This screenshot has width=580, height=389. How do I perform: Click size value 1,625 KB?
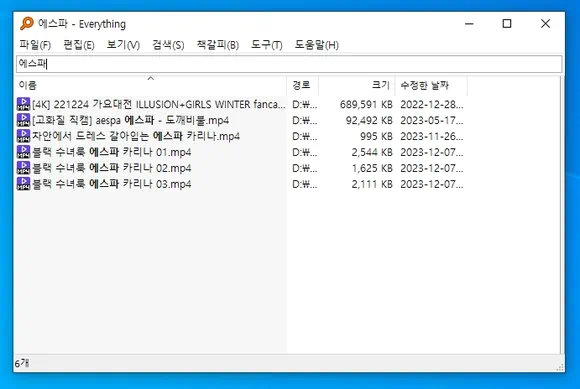point(372,168)
